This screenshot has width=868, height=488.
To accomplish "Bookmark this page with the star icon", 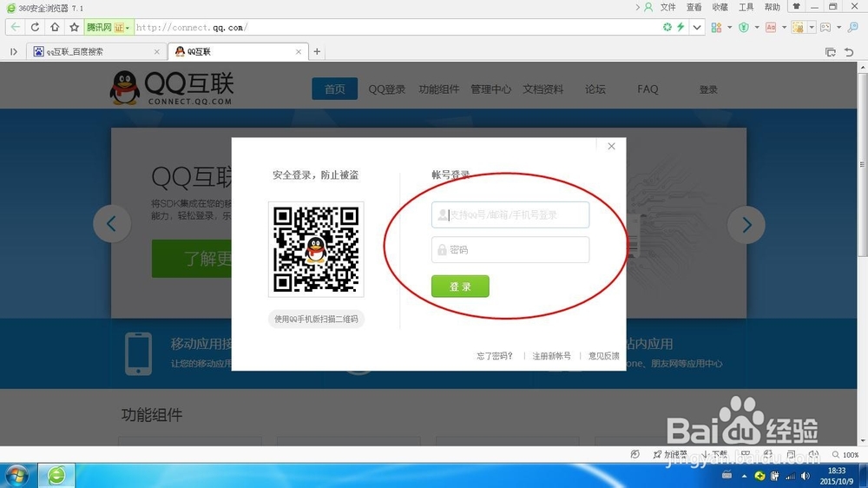I will pyautogui.click(x=74, y=27).
